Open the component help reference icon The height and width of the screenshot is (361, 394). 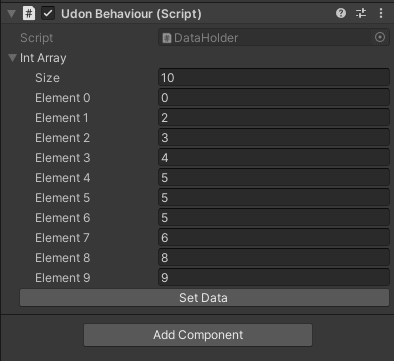pyautogui.click(x=341, y=13)
